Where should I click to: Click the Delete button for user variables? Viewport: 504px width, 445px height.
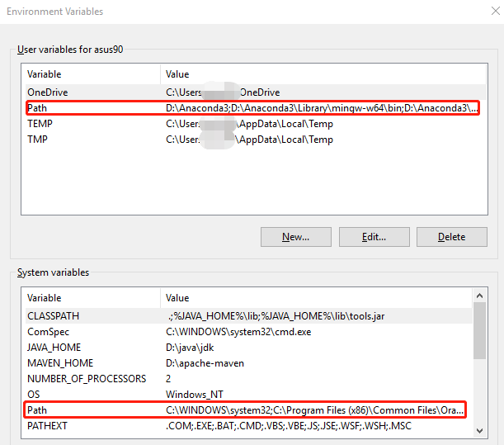451,237
